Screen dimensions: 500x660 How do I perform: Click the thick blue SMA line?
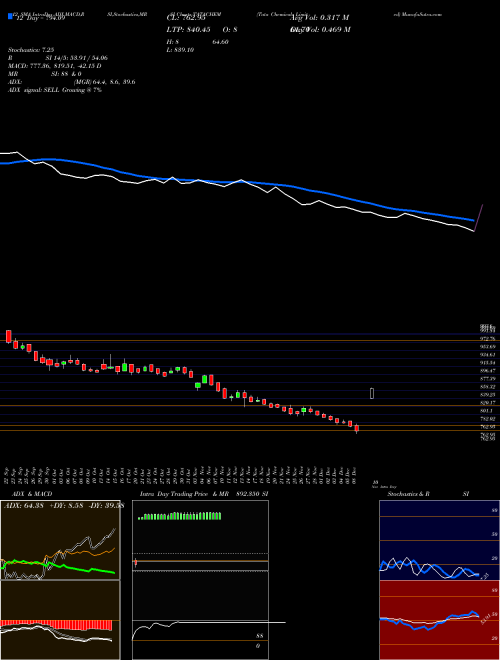[236, 182]
